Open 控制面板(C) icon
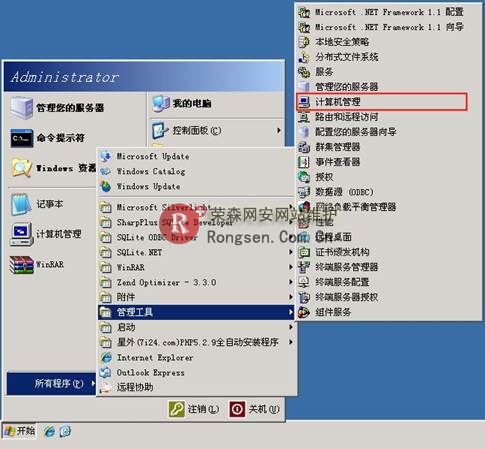The height and width of the screenshot is (449, 485). 160,131
